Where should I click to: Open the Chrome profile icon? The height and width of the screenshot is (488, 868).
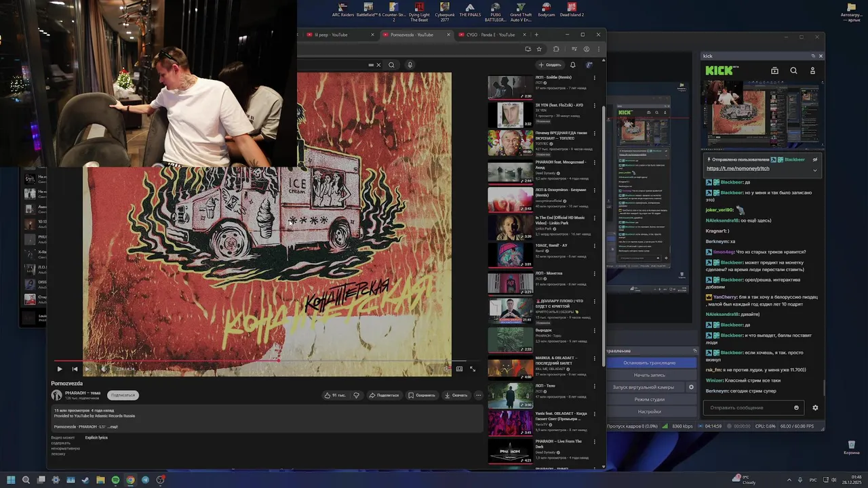[x=587, y=49]
